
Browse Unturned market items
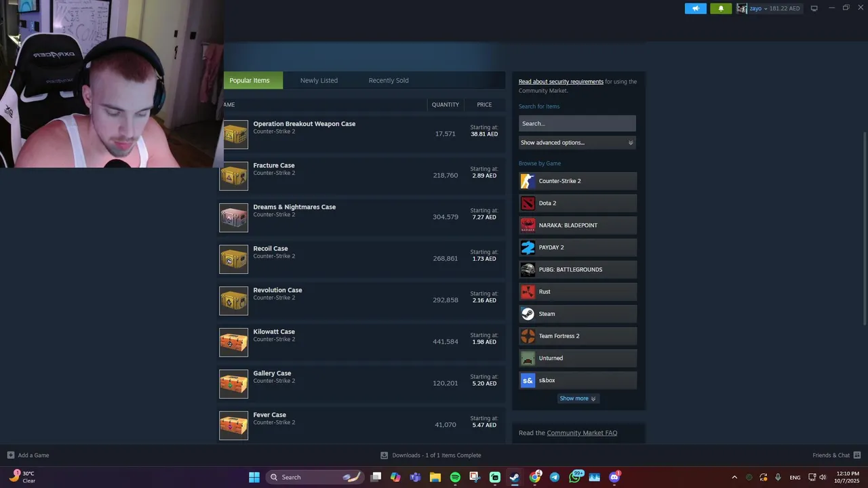[578, 358]
